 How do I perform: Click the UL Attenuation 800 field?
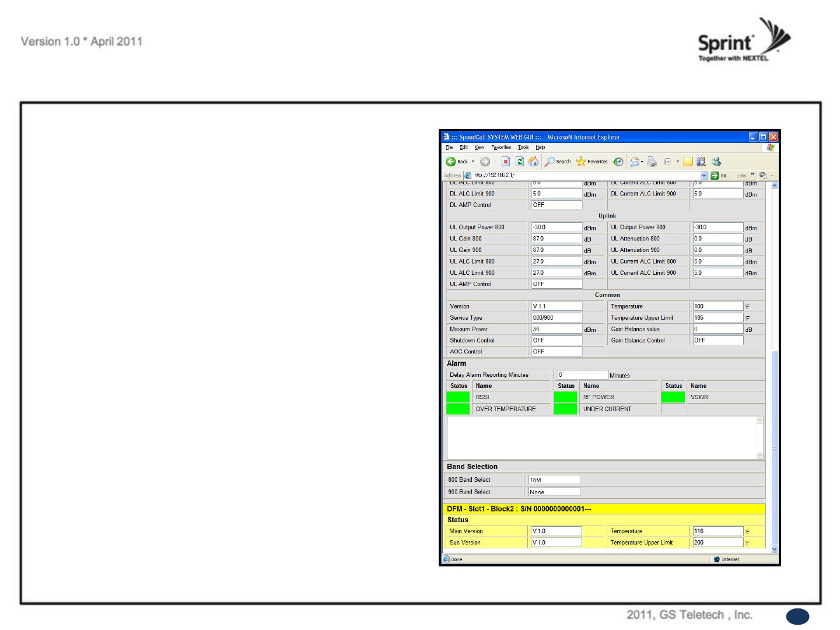click(x=718, y=239)
